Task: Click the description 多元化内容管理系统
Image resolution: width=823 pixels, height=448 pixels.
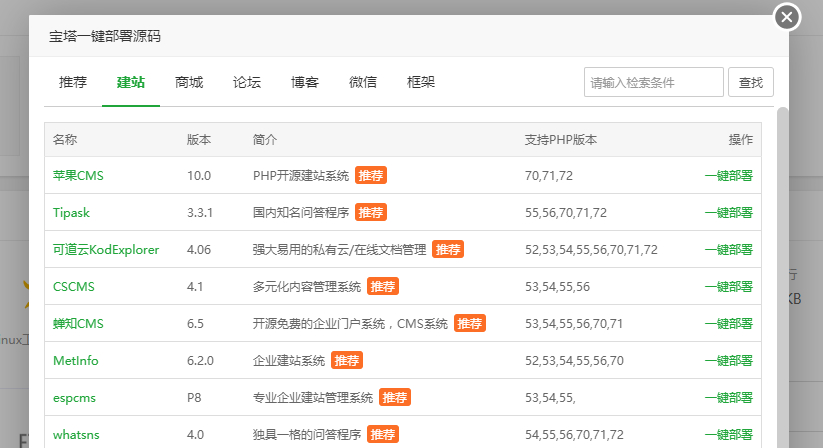Action: tap(307, 287)
